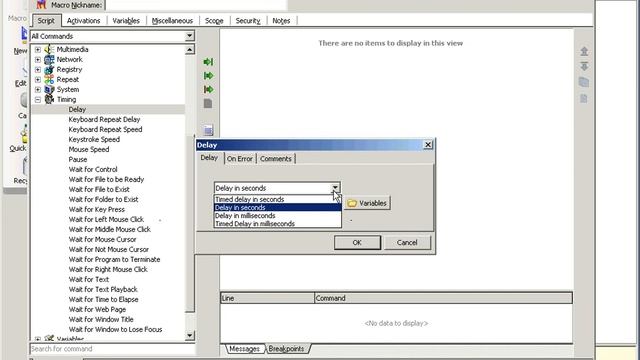Select the Pause command

click(x=78, y=160)
